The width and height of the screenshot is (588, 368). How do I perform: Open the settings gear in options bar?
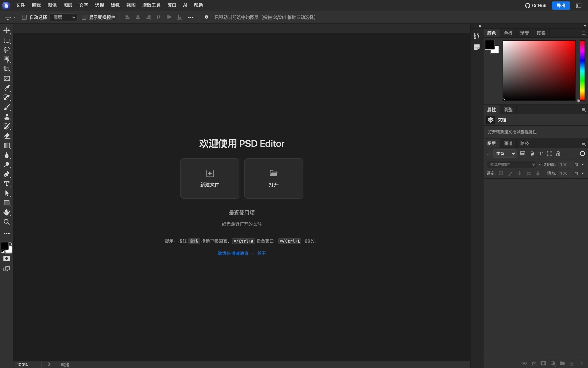207,17
